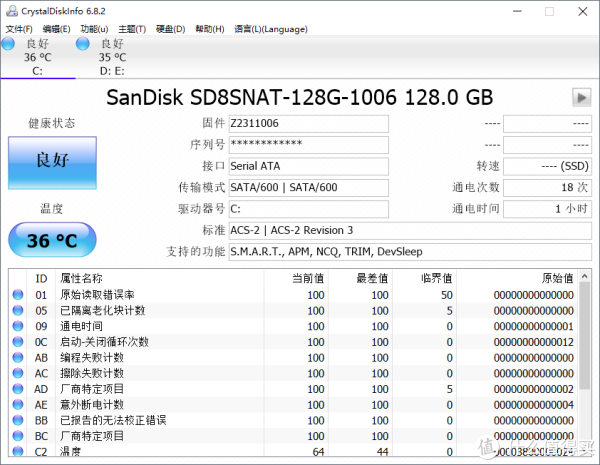Click status icon for attribute AC
600x465 pixels.
[18, 373]
